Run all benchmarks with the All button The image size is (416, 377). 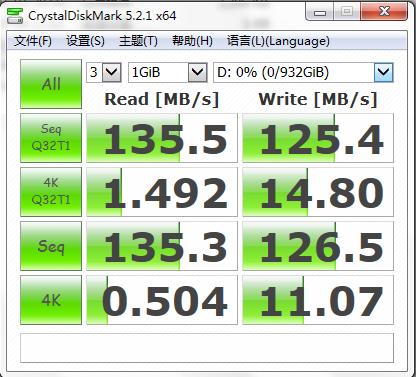pos(51,84)
